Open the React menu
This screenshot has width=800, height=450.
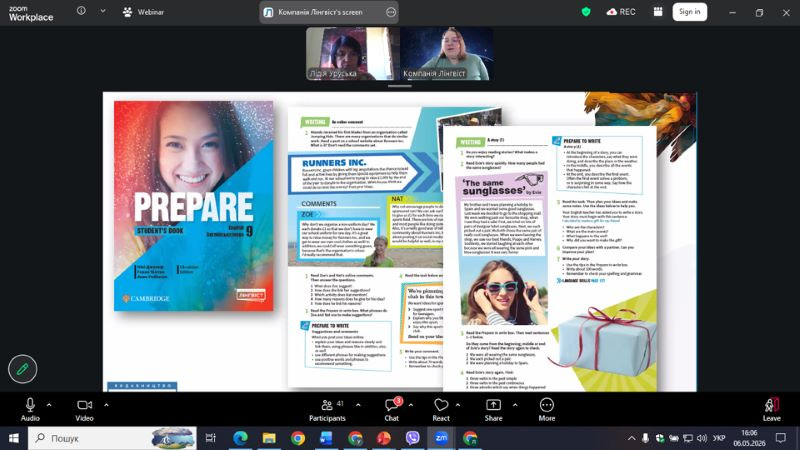[441, 410]
